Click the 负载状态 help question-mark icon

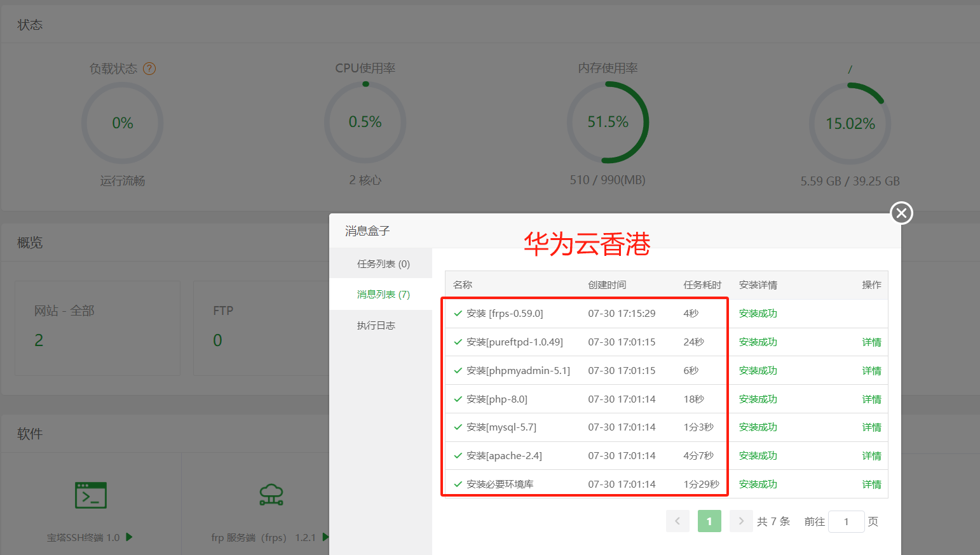coord(149,69)
